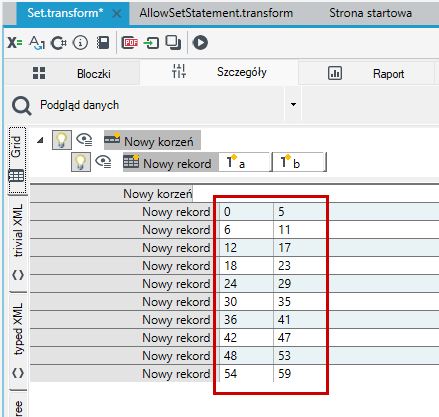This screenshot has width=439, height=417.
Task: Click the copy windows toolbar icon
Action: click(x=173, y=43)
